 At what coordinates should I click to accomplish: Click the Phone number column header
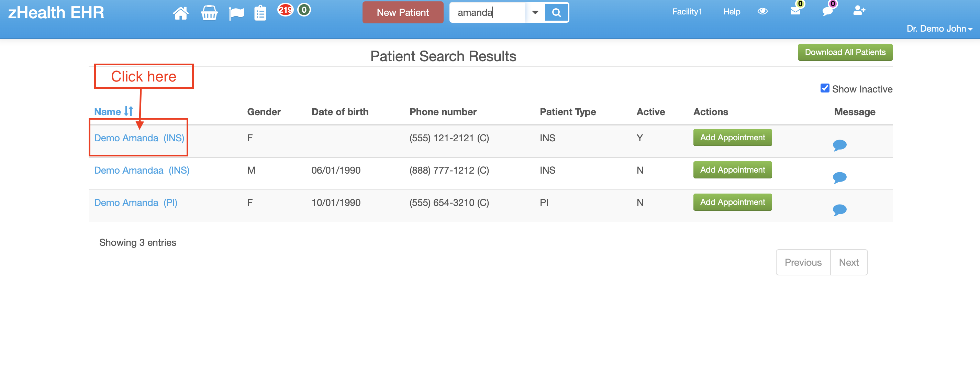coord(443,111)
